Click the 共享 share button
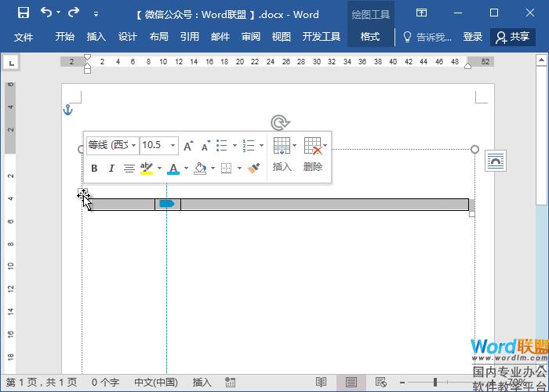 point(513,37)
